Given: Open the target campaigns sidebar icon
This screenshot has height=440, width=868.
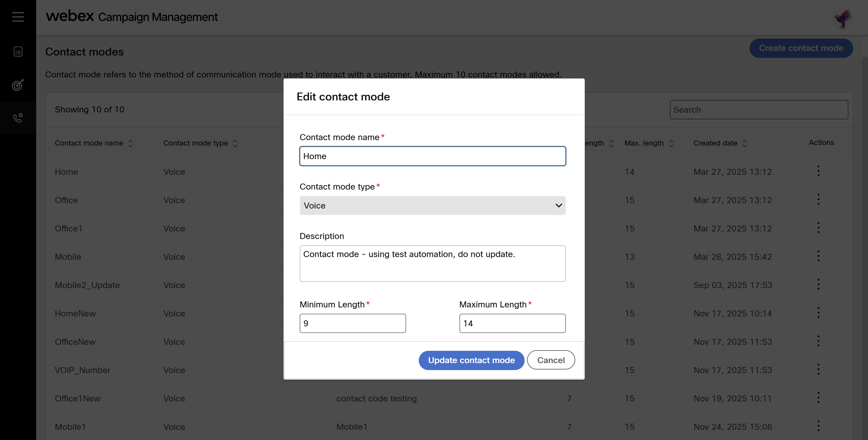Looking at the screenshot, I should click(x=18, y=85).
